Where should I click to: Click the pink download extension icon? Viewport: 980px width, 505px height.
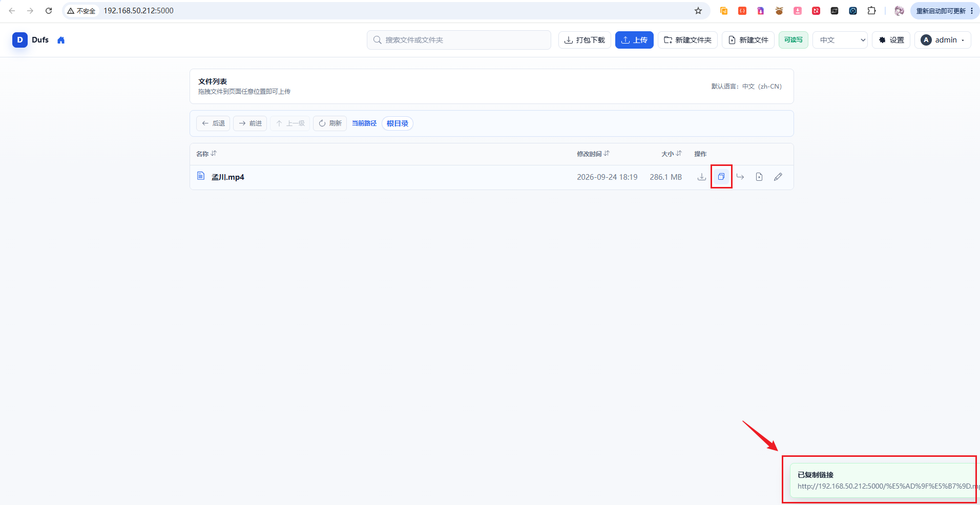click(x=798, y=11)
